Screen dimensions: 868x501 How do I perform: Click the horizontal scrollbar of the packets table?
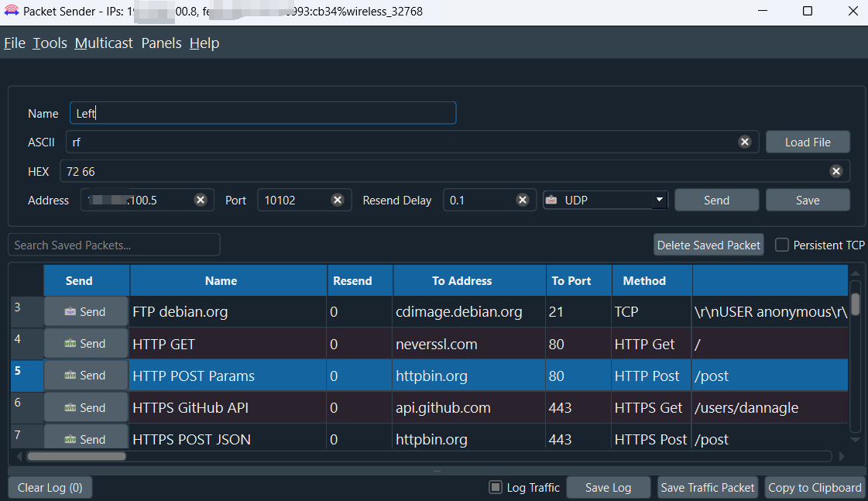(x=76, y=456)
